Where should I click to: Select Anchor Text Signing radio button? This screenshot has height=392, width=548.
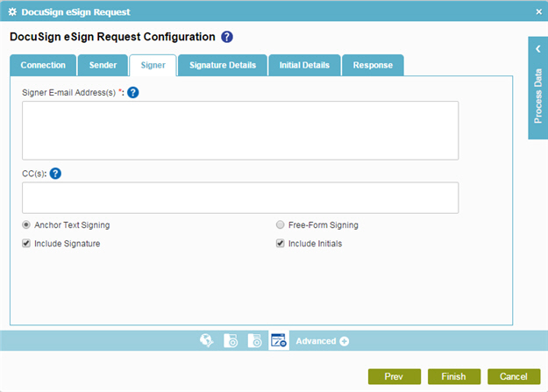pyautogui.click(x=26, y=225)
